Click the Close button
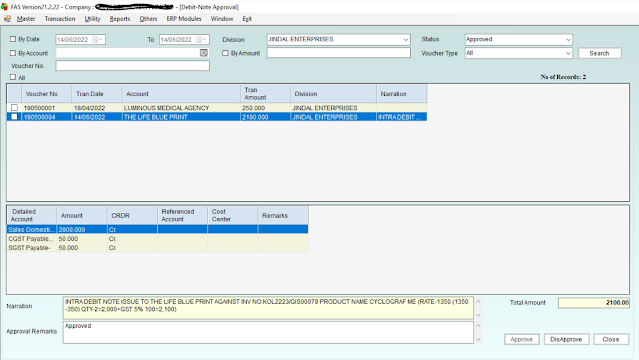The image size is (639, 360). tap(611, 339)
